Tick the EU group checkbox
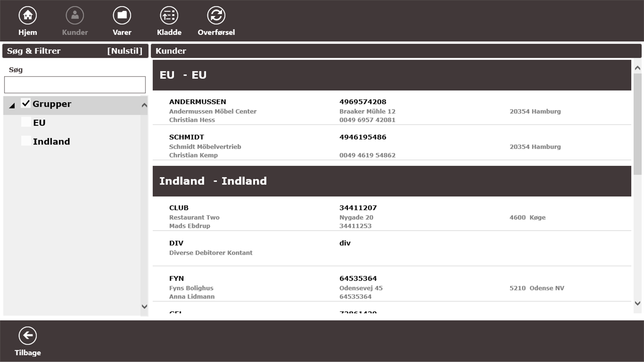 point(26,122)
